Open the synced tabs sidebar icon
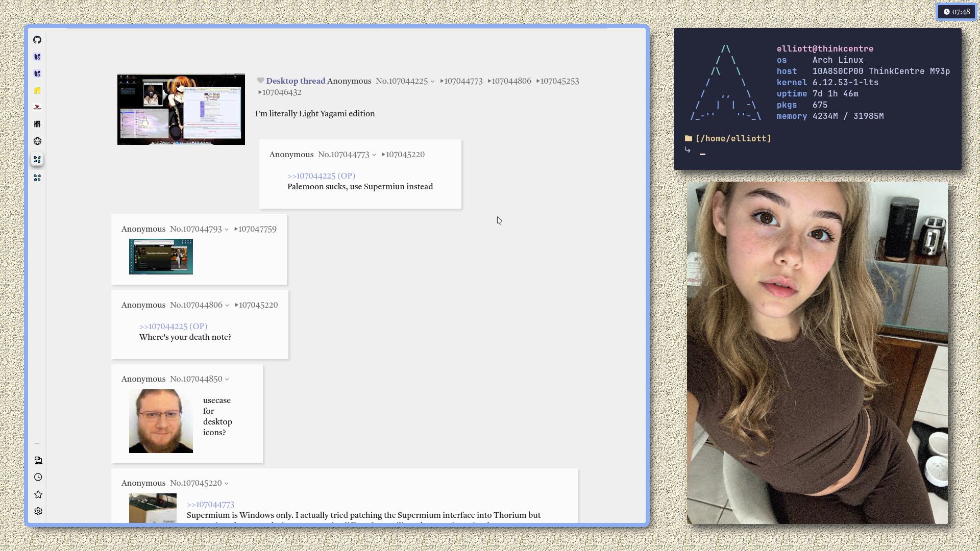Viewport: 980px width, 551px height. click(x=38, y=460)
